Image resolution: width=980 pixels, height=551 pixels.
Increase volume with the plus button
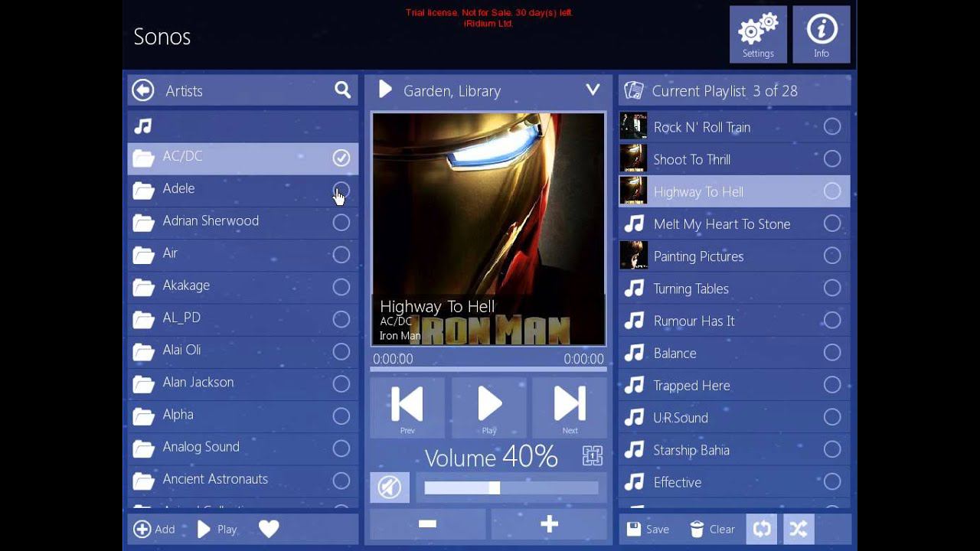(x=549, y=524)
